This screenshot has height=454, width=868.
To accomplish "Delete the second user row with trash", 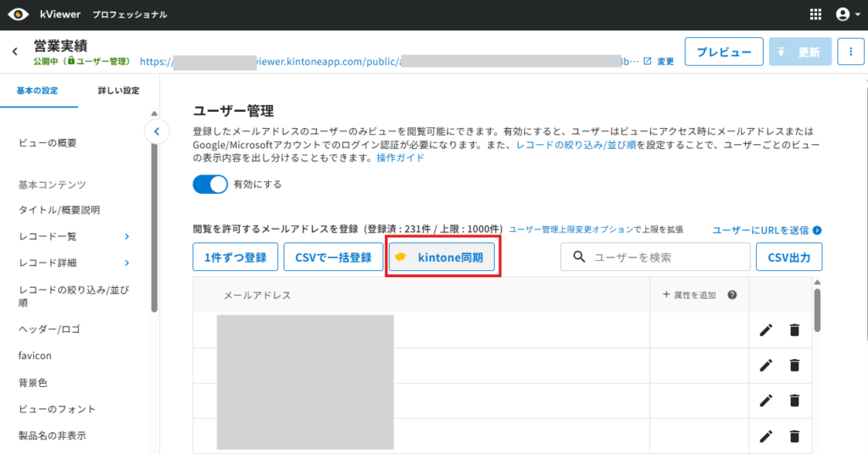I will 794,366.
